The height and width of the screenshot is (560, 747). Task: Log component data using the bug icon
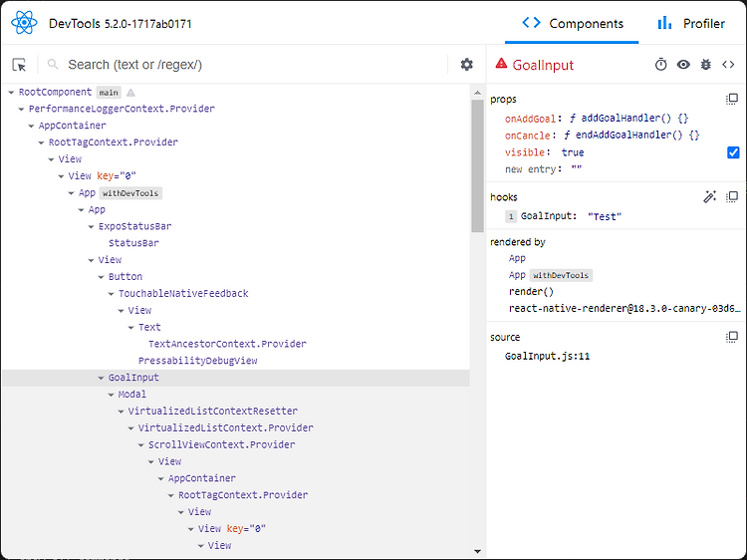(705, 65)
